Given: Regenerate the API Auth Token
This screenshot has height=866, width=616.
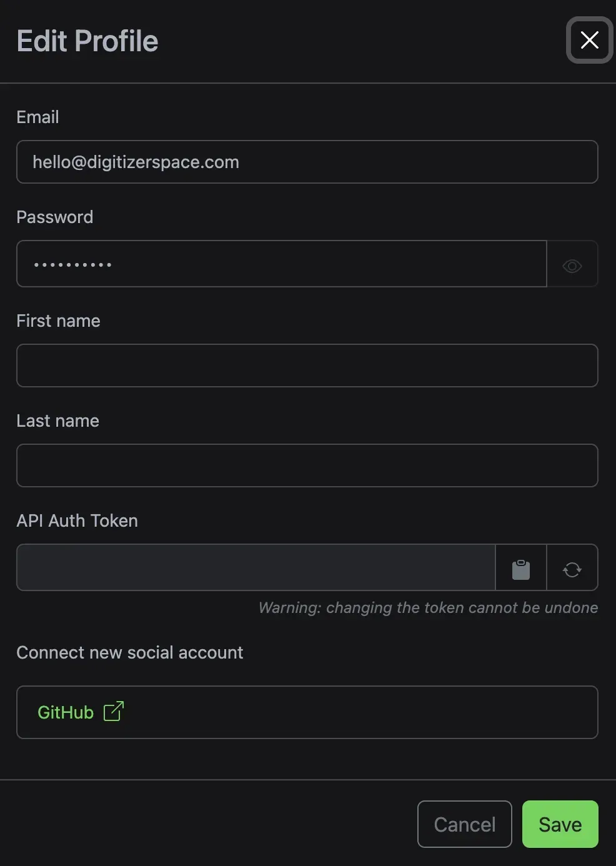Looking at the screenshot, I should 572,567.
